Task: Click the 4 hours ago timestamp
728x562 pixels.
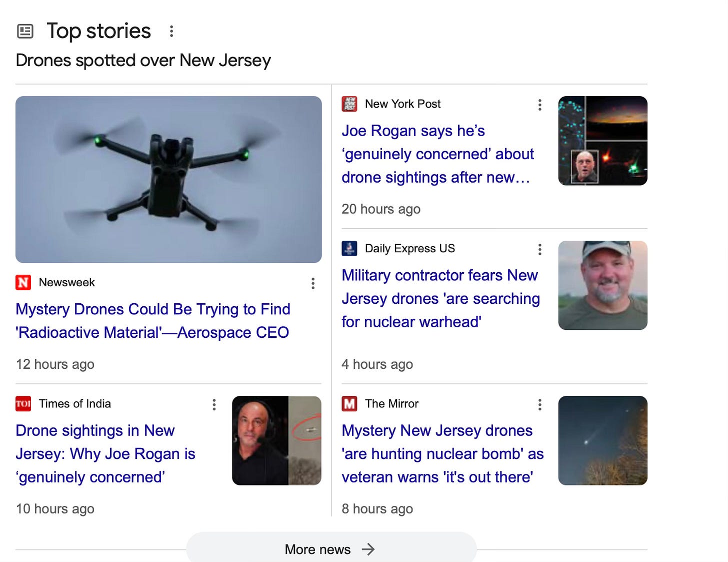Action: (x=377, y=364)
